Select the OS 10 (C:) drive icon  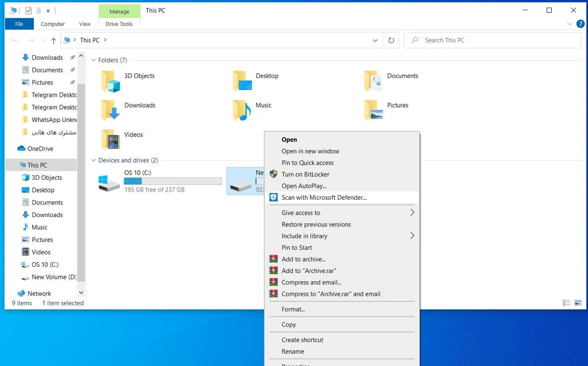[x=109, y=182]
